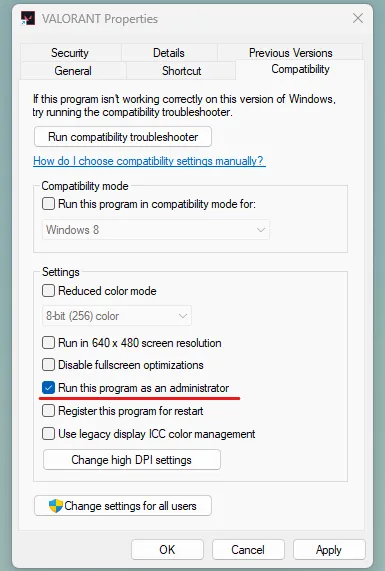Viewport: 385px width, 571px height.
Task: Tick the Reduced color mode checkbox
Action: click(x=48, y=291)
